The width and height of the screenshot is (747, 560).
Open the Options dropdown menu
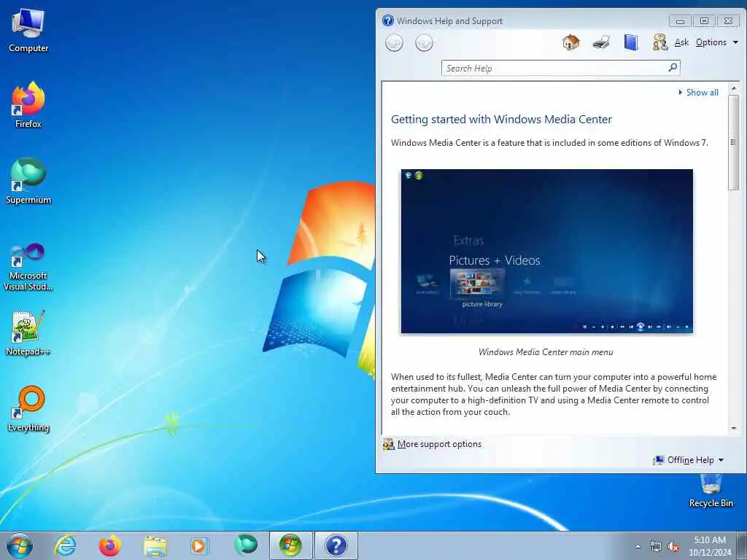[716, 42]
